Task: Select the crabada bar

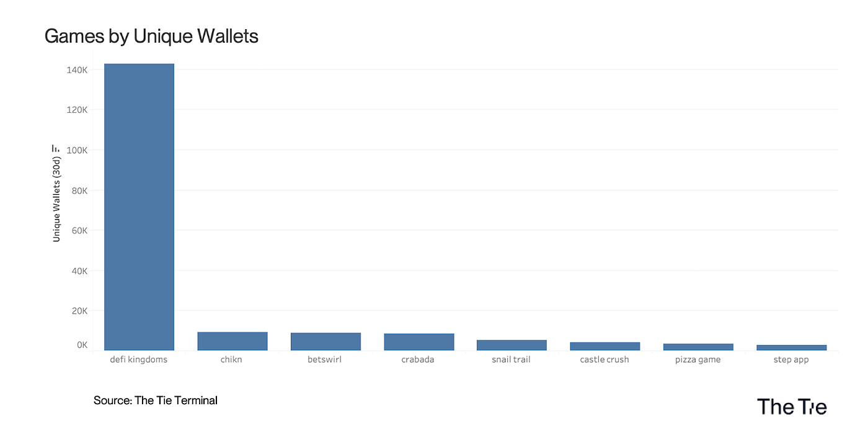Action: click(x=419, y=342)
